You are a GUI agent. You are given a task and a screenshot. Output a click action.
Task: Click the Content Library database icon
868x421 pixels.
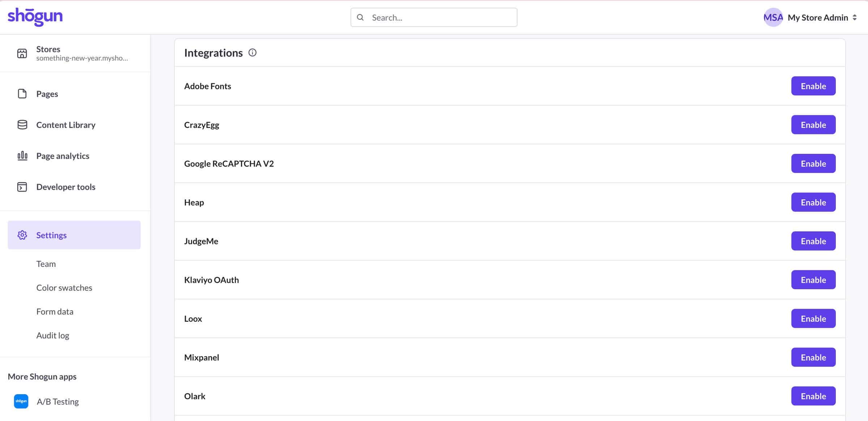(22, 125)
